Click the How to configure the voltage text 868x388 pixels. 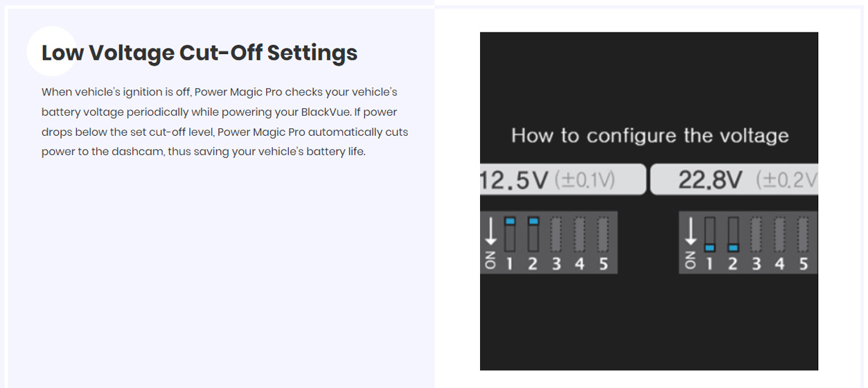(x=650, y=135)
